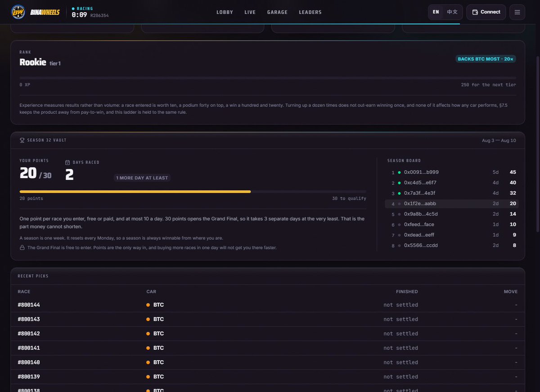This screenshot has width=540, height=392.
Task: Click 'not settled' status for race #800143
Action: point(401,319)
